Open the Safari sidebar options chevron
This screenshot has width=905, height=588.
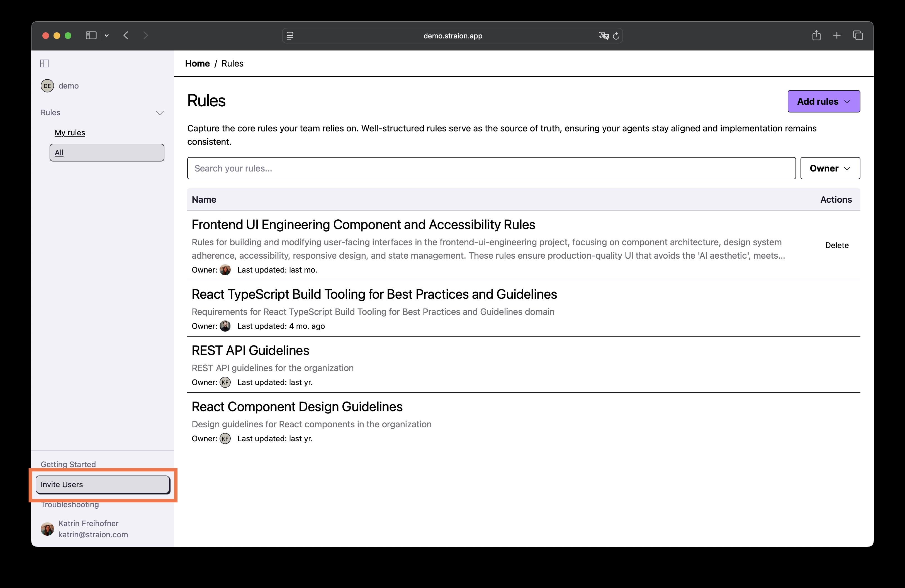[107, 35]
